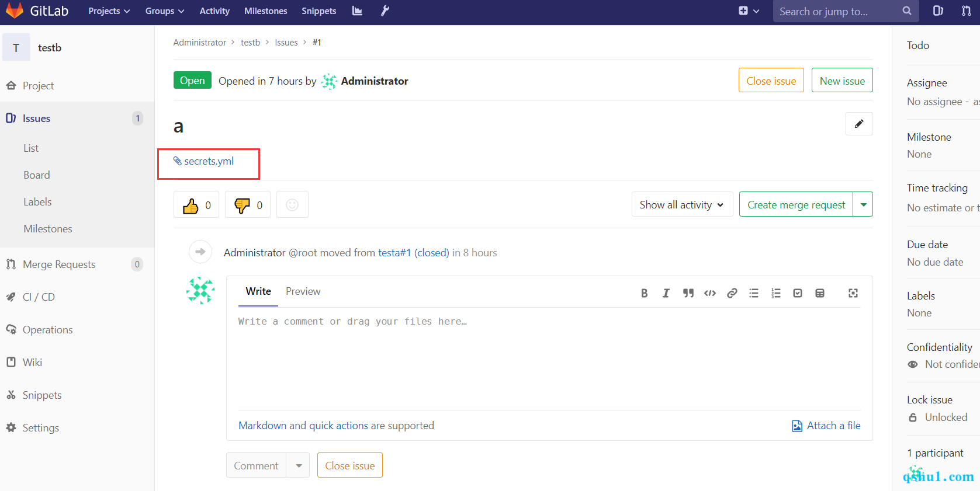
Task: Give the issue a thumbs down
Action: coord(248,205)
